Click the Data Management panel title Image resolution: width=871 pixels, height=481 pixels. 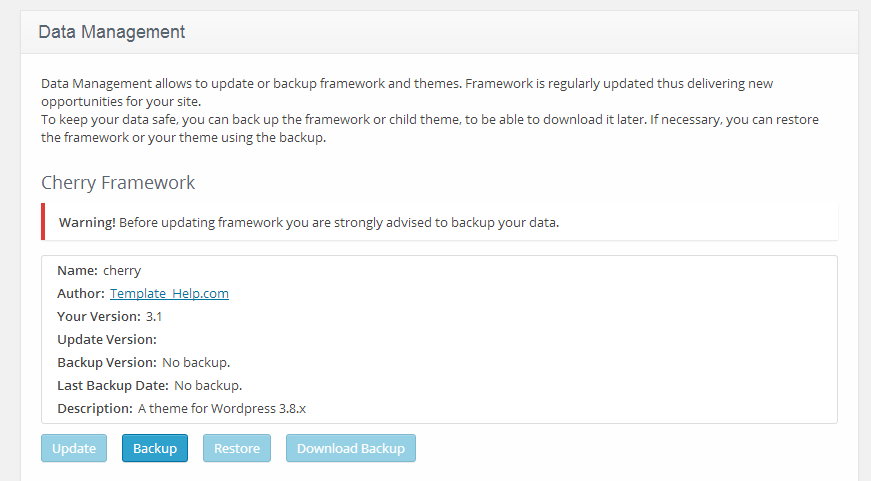(x=112, y=32)
